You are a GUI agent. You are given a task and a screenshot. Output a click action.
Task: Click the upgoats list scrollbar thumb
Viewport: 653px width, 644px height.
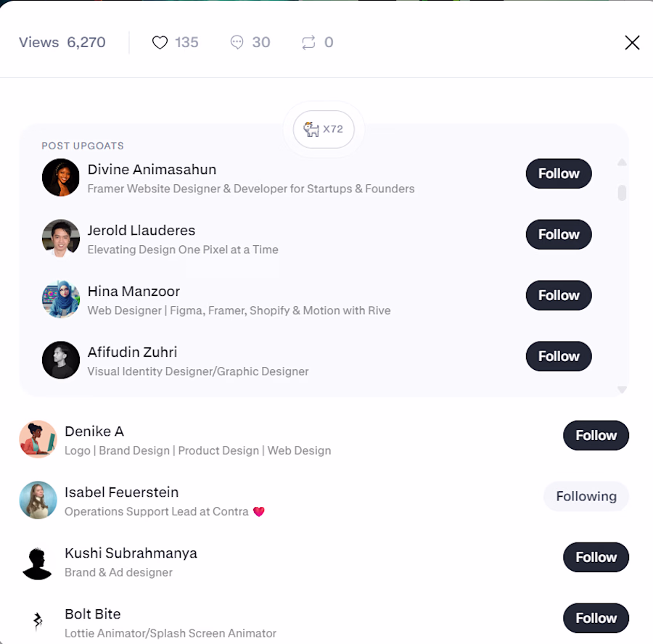point(622,193)
